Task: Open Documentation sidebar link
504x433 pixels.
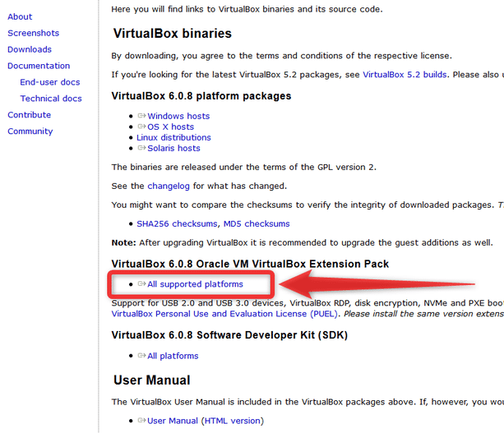Action: pyautogui.click(x=39, y=66)
